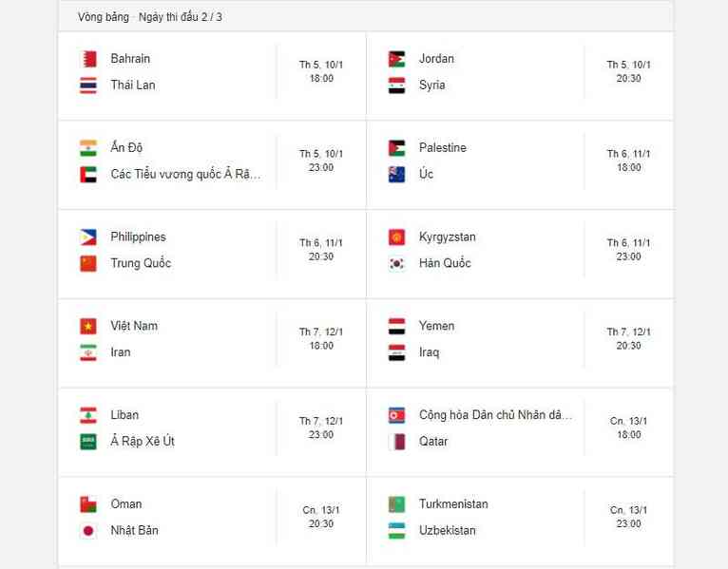
Task: Click the Thái Lan flag icon
Action: [88, 85]
